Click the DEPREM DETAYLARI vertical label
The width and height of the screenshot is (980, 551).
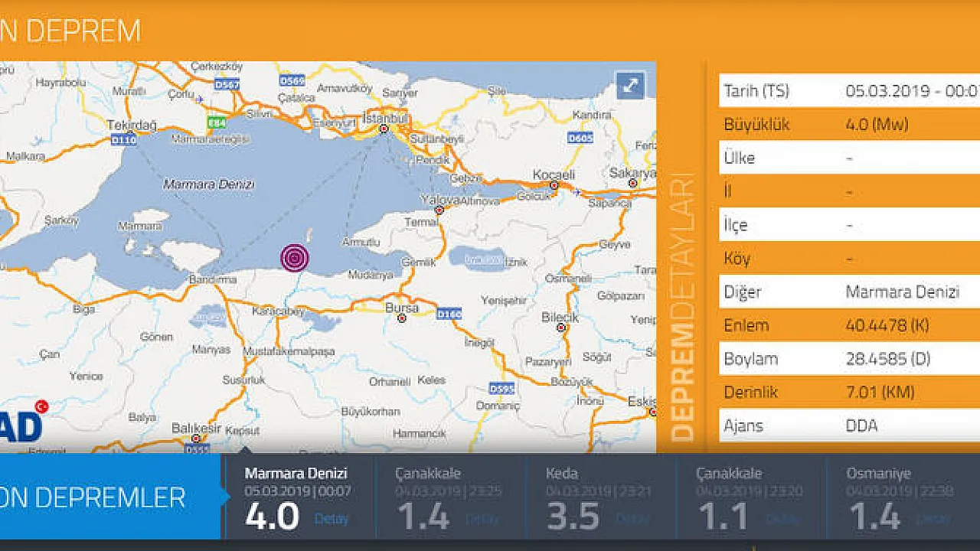pyautogui.click(x=682, y=306)
